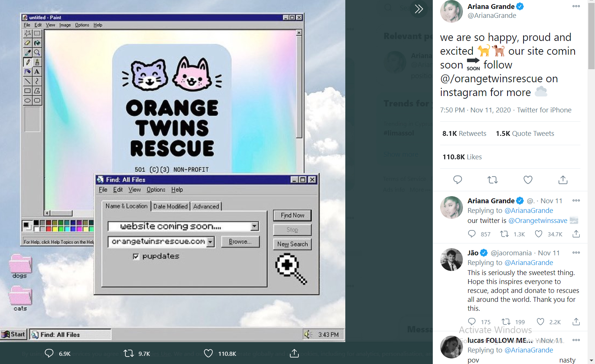View the 110.8K Likes list
This screenshot has height=364, width=595.
pyautogui.click(x=462, y=157)
